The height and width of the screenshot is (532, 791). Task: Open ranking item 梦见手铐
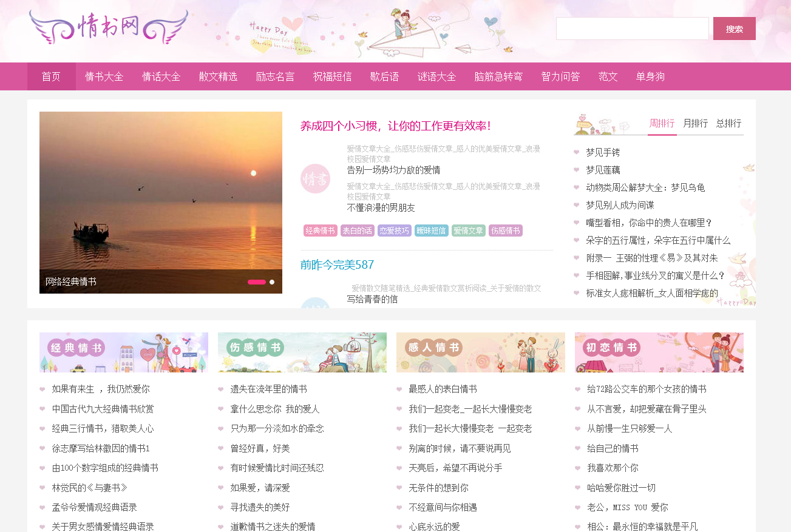pos(603,152)
